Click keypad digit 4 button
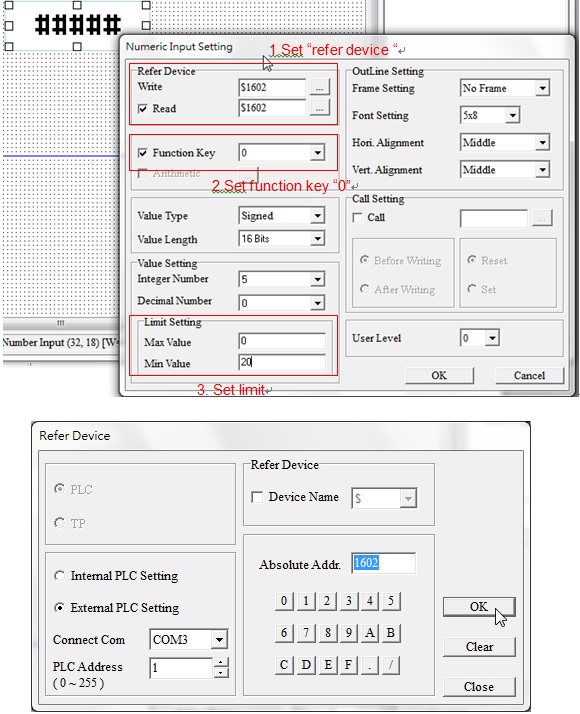The width and height of the screenshot is (580, 714). [x=370, y=601]
